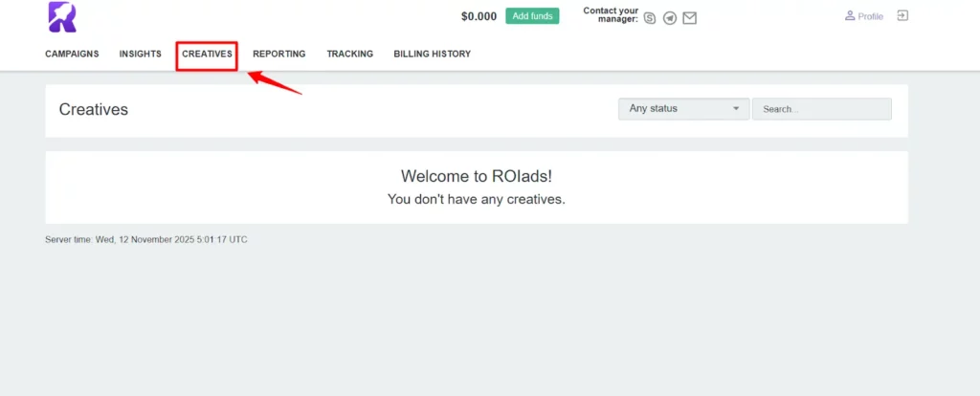View the Billing History tab
The image size is (980, 396).
coord(432,54)
